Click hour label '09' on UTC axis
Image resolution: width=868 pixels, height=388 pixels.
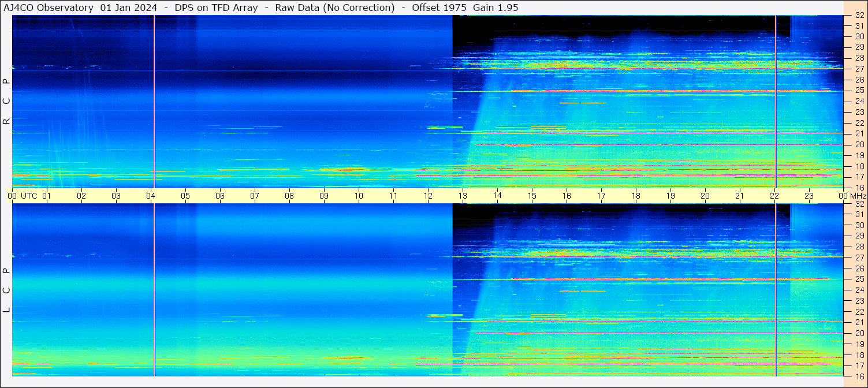click(x=324, y=196)
